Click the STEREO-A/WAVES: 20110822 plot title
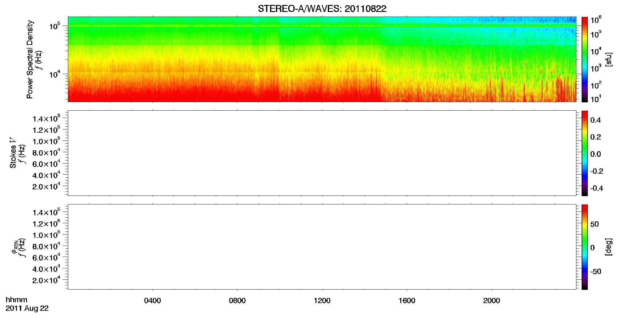This screenshot has height=332, width=644. [x=322, y=9]
